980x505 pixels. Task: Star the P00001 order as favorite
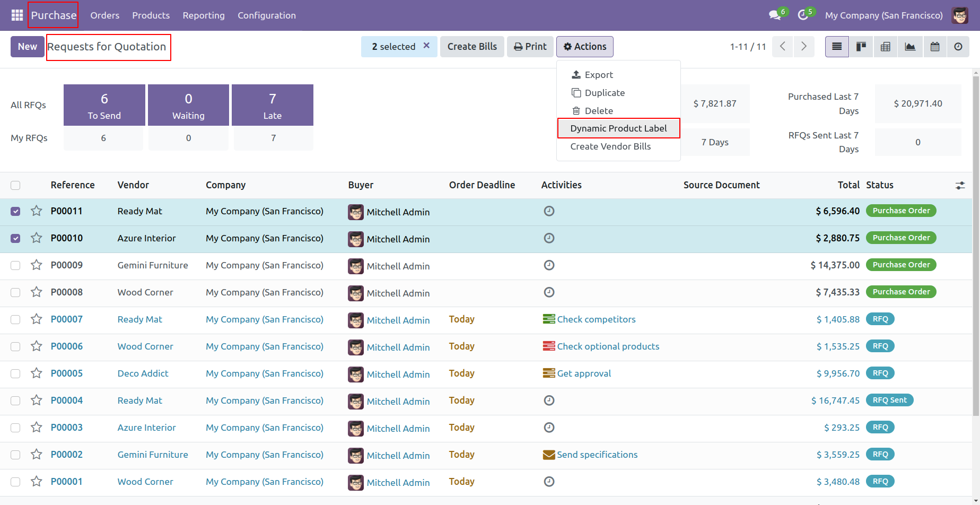click(x=37, y=482)
